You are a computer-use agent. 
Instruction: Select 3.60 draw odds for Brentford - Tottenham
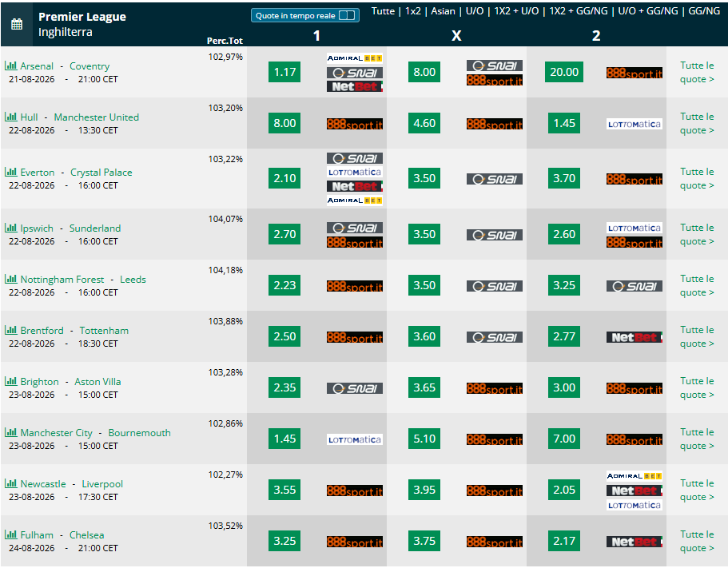pos(424,336)
